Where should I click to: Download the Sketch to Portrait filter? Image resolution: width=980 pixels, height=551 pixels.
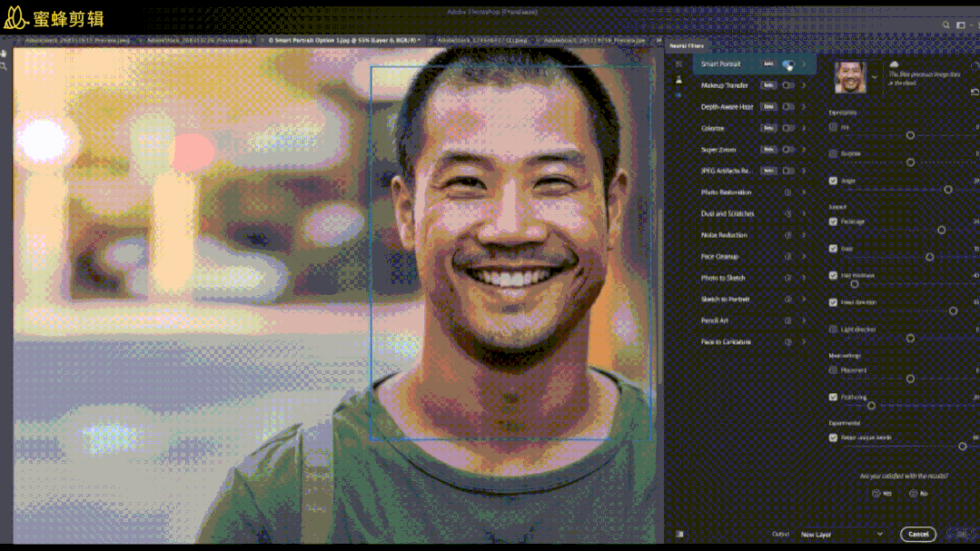[x=788, y=300]
